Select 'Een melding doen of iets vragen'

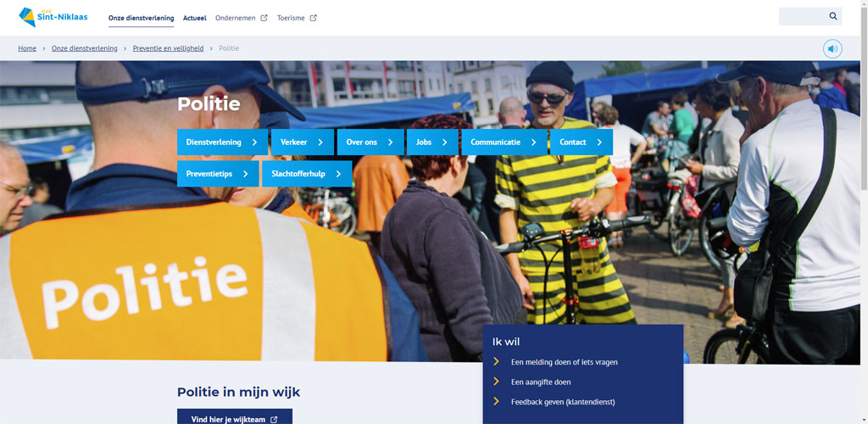coord(564,362)
